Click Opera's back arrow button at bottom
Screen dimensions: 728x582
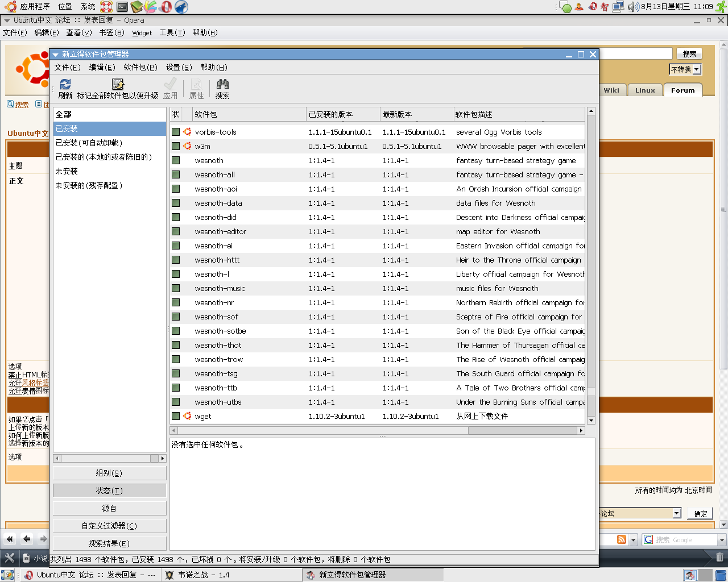[x=27, y=539]
